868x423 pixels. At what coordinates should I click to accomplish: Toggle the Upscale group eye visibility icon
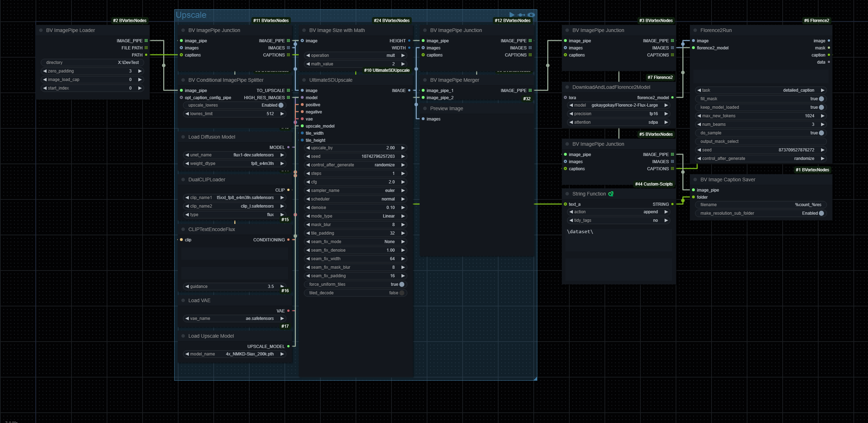click(531, 15)
